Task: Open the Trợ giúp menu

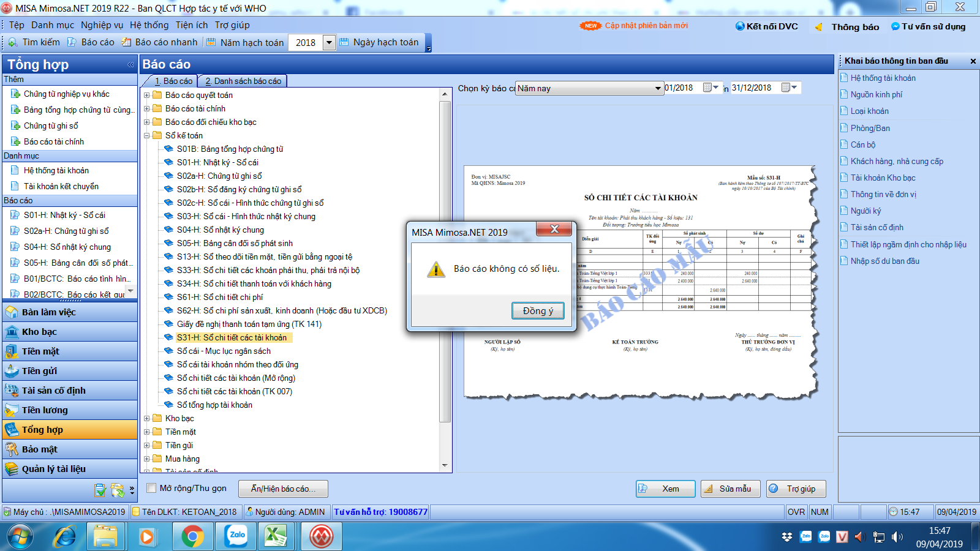Action: pos(232,25)
